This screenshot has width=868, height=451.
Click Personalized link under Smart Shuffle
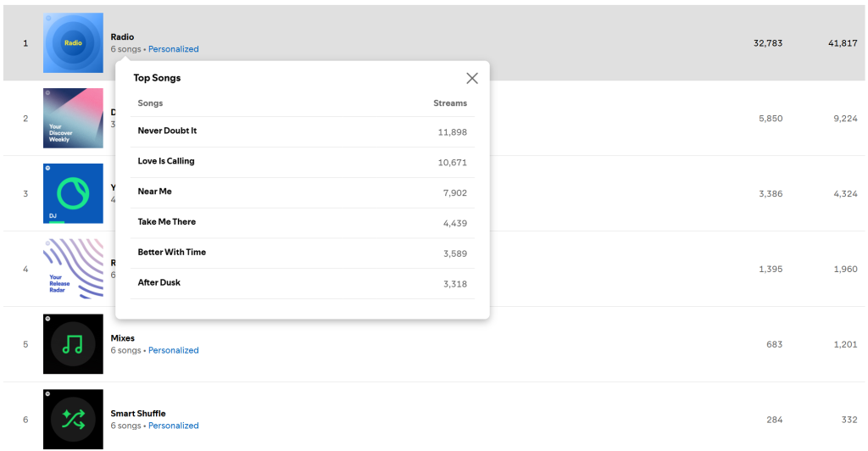173,426
